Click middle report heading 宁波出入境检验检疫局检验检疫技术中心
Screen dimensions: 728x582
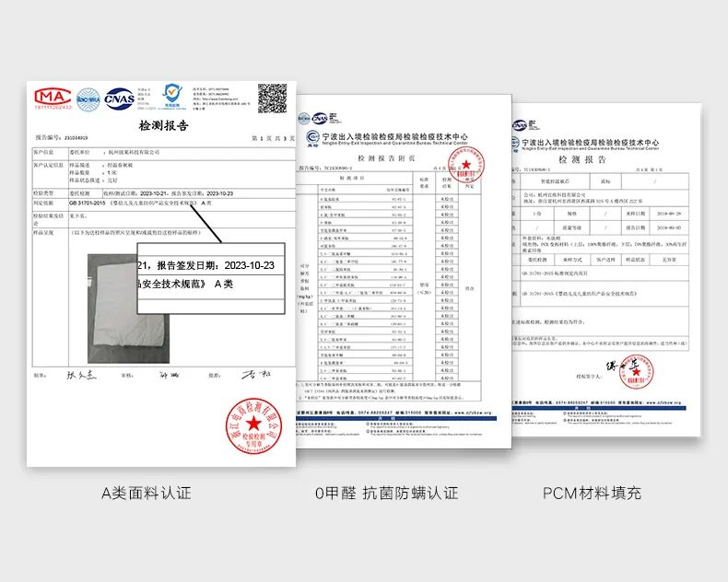click(395, 137)
